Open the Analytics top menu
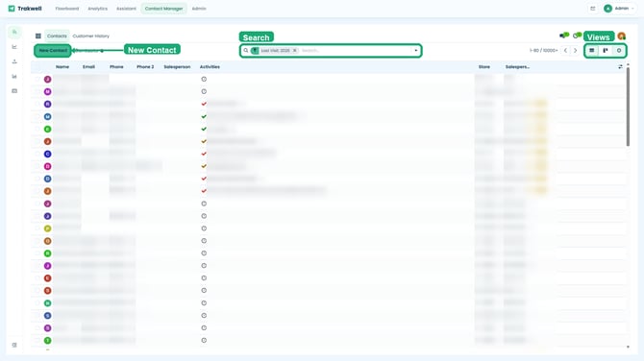Viewport: 644px width, 361px height. tap(97, 9)
